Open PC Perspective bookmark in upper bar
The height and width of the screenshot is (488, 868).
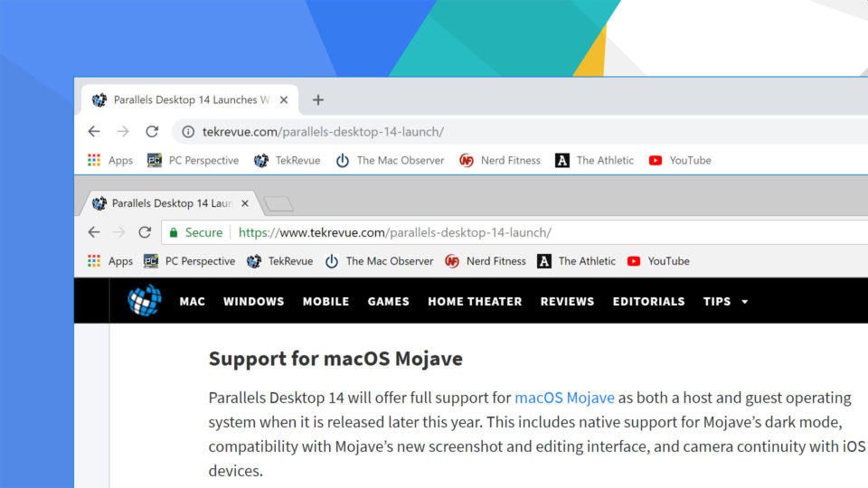[193, 161]
